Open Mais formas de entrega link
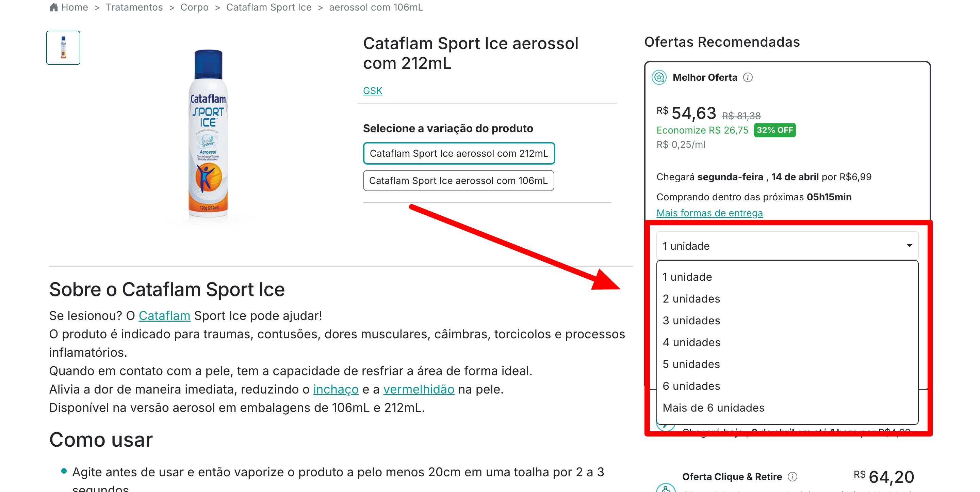980x492 pixels. pyautogui.click(x=709, y=213)
